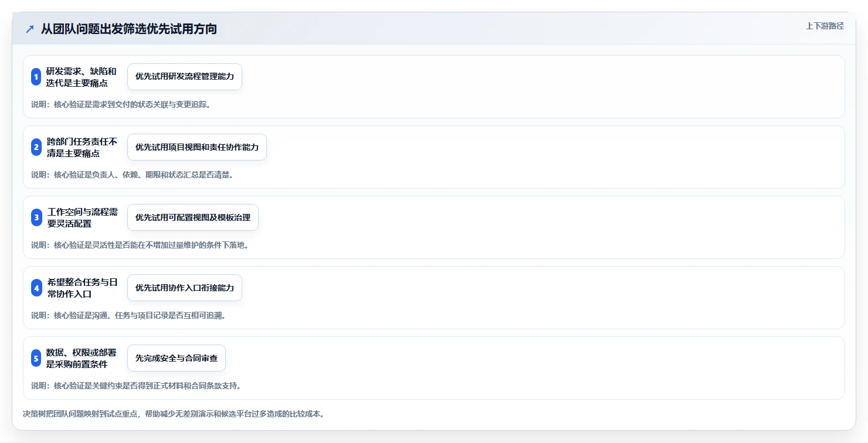This screenshot has height=443, width=868.
Task: Click the arrow icon beside the panel title
Action: 30,29
